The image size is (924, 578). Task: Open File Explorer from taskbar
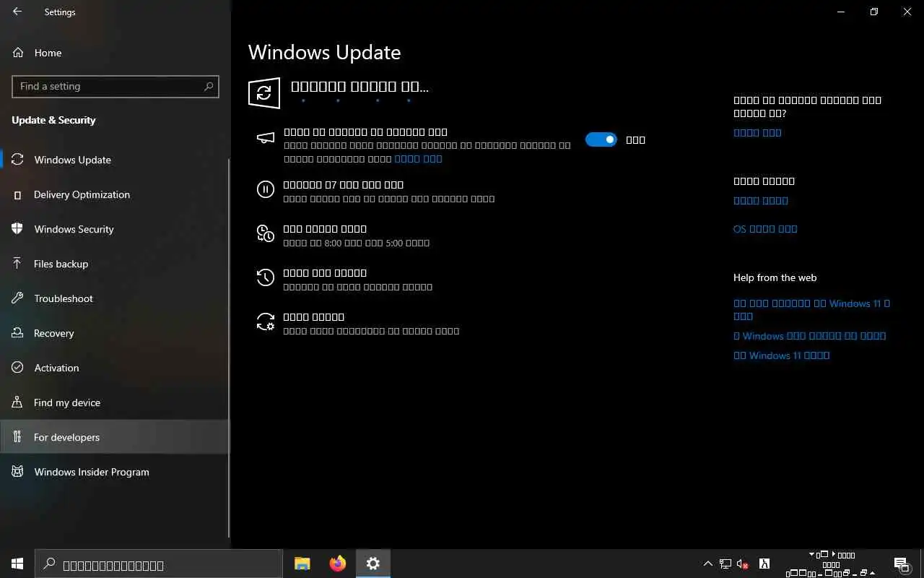[302, 564]
